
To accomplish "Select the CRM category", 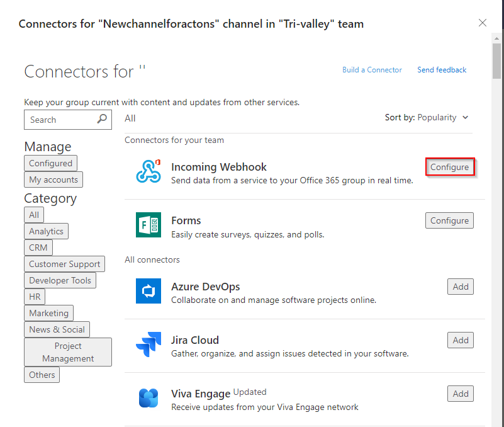I will pos(38,248).
